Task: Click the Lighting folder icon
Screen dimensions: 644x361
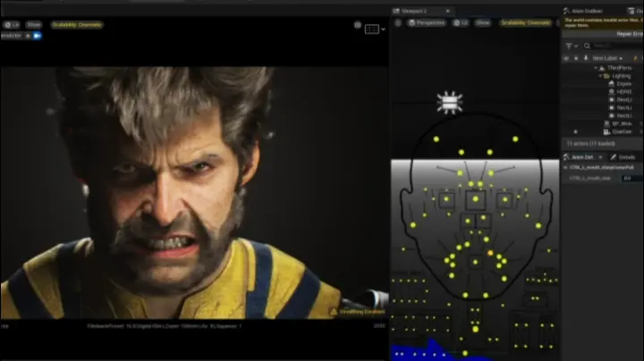Action: [606, 76]
